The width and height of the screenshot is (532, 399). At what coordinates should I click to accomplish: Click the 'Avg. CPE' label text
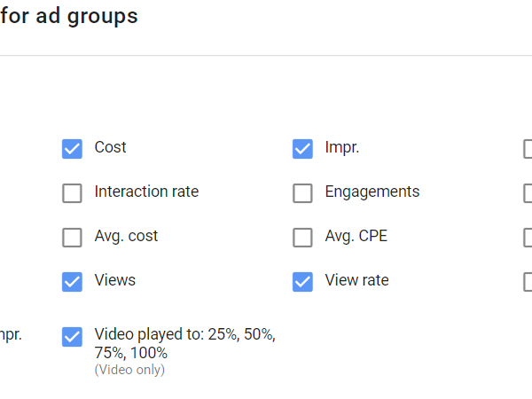tap(356, 236)
